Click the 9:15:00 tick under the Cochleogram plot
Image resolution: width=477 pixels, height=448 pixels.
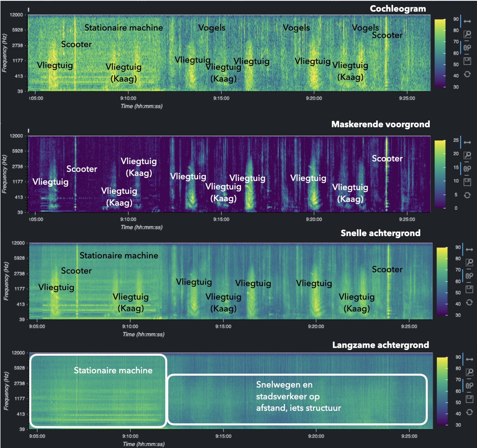(221, 98)
